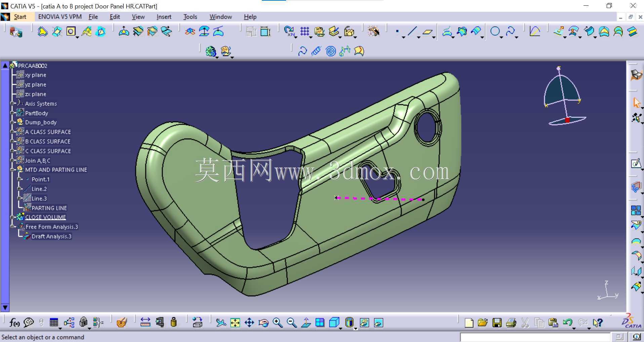This screenshot has width=644, height=342.
Task: Expand the B CLASS SURFACE node
Action: tap(12, 141)
